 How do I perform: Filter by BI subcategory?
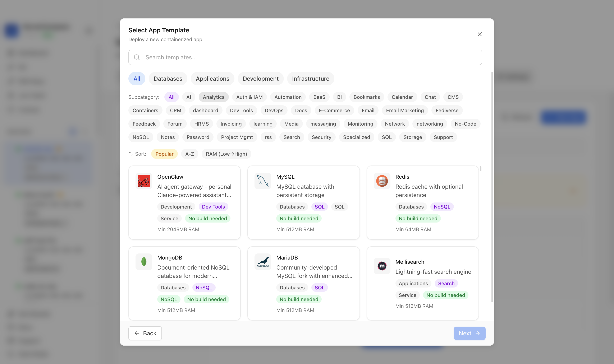[x=339, y=97]
